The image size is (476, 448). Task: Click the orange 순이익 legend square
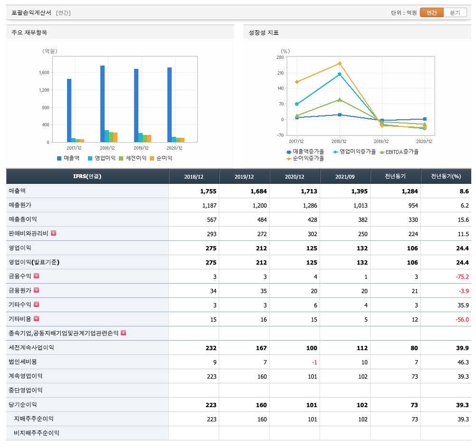tap(152, 158)
